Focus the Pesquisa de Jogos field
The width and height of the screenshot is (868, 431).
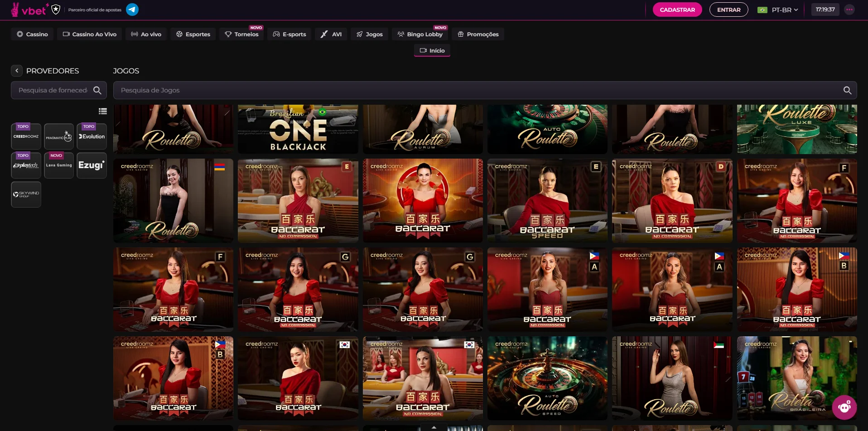click(x=485, y=90)
